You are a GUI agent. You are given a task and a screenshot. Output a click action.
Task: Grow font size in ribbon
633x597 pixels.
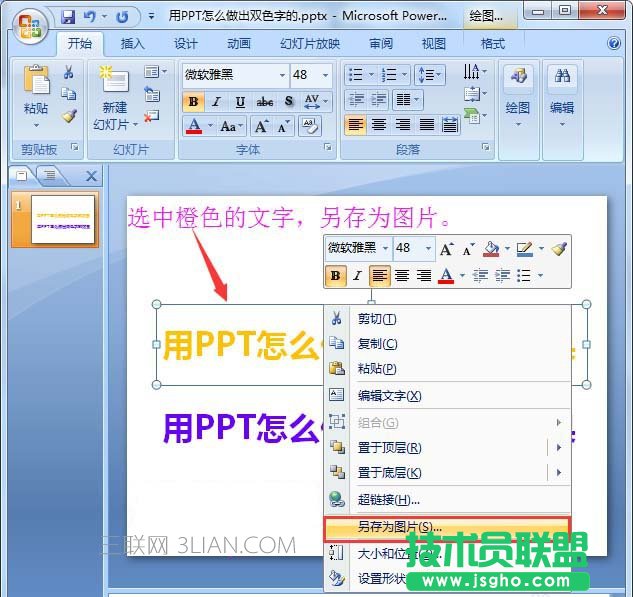click(x=261, y=126)
